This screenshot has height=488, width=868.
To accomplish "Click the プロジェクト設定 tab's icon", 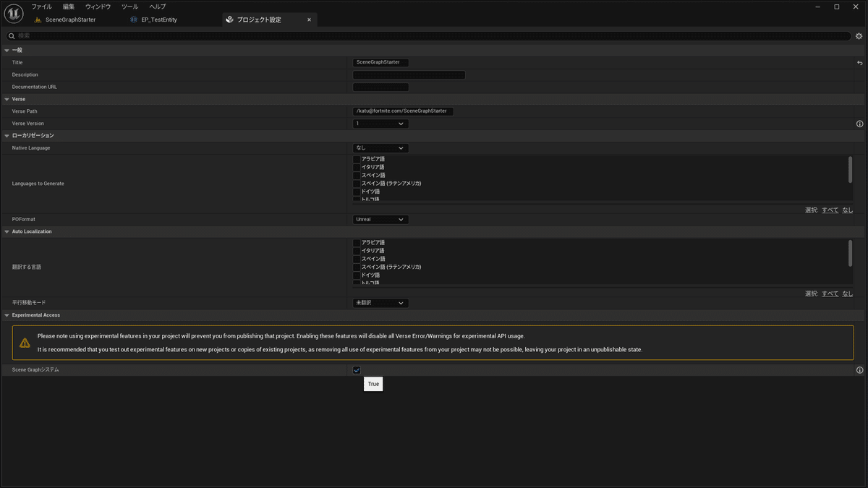I will click(229, 20).
